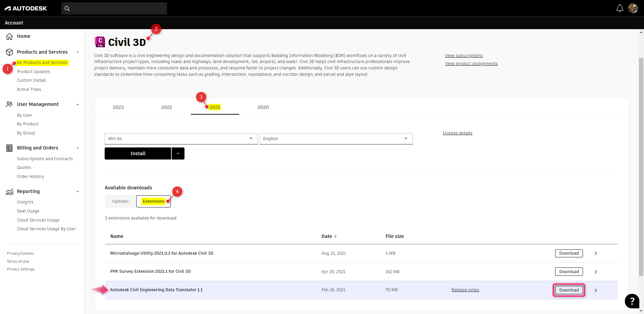Click the Reporting chart icon
Image resolution: width=644 pixels, height=314 pixels.
(x=9, y=192)
